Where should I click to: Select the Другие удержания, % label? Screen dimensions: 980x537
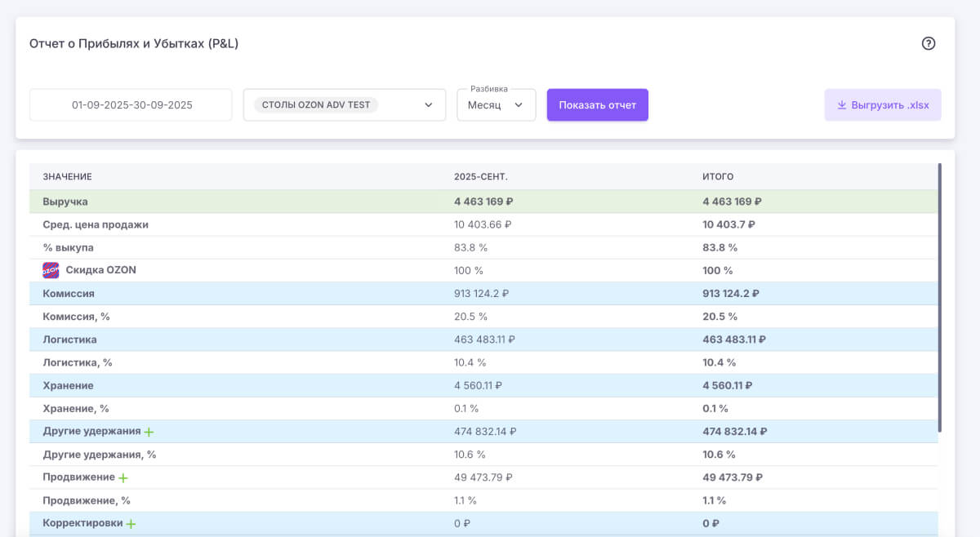point(100,455)
